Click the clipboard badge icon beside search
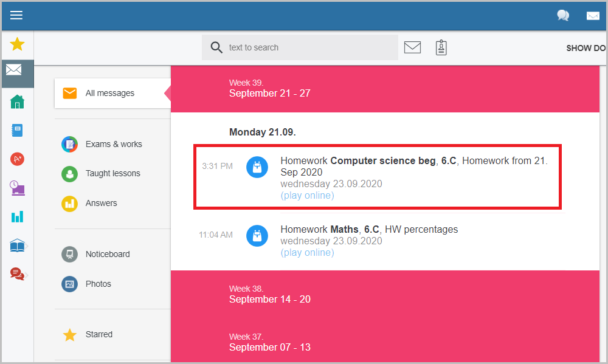Image resolution: width=608 pixels, height=364 pixels. [x=441, y=47]
